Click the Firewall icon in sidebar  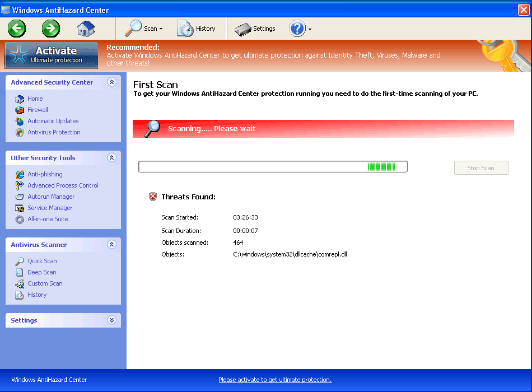[x=20, y=110]
